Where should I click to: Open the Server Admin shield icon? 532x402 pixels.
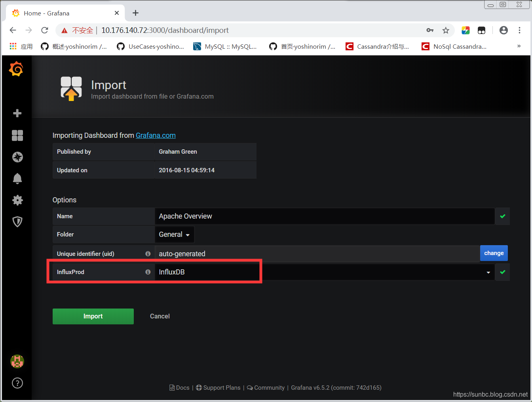tap(17, 221)
